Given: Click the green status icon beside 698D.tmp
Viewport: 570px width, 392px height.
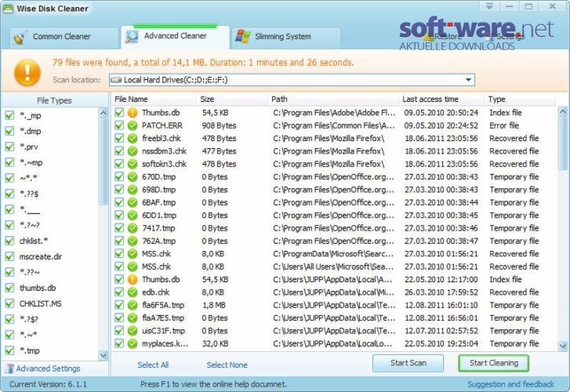Looking at the screenshot, I should [133, 190].
